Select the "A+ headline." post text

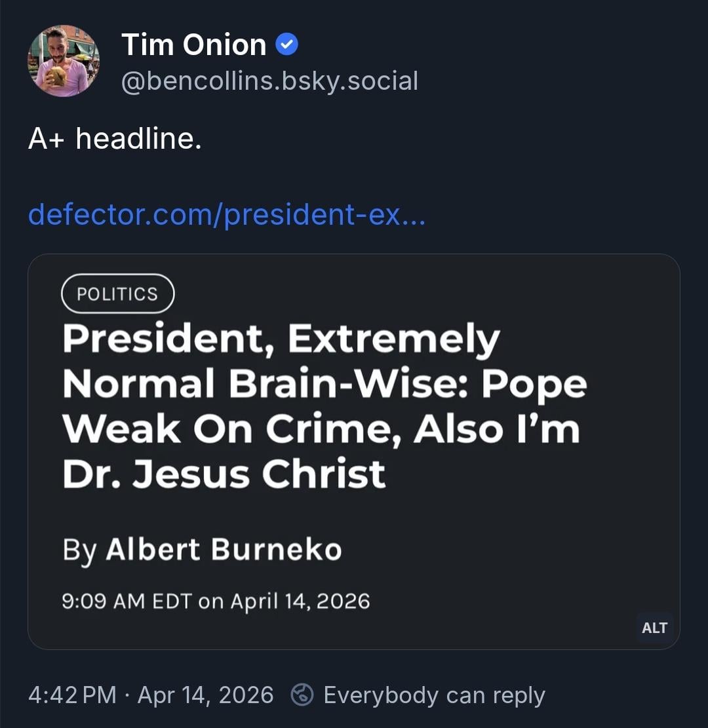115,138
